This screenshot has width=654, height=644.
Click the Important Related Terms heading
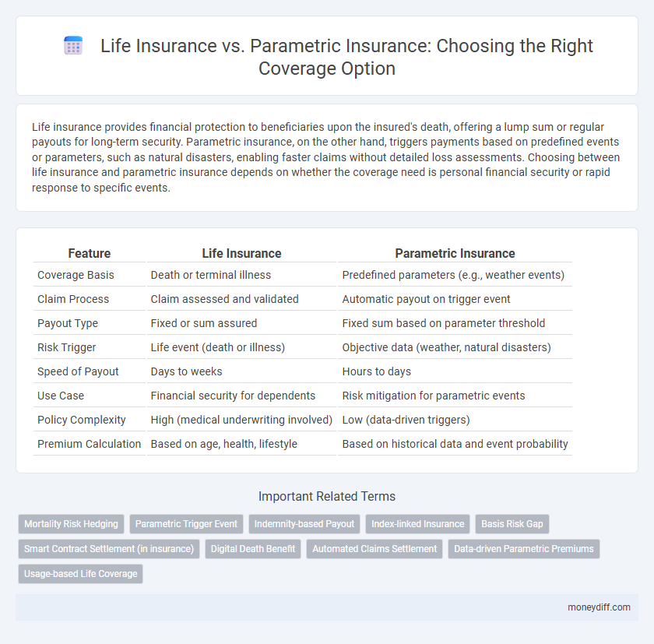(327, 496)
